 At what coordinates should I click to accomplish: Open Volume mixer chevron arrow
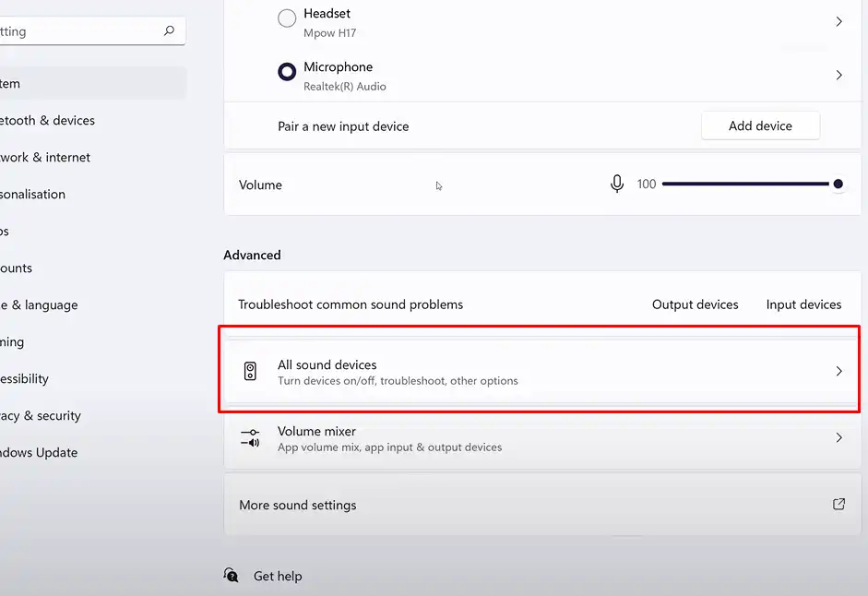(838, 438)
